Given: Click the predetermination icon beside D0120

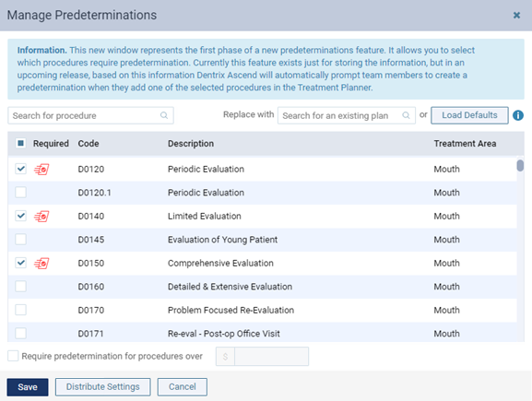Looking at the screenshot, I should tap(41, 169).
